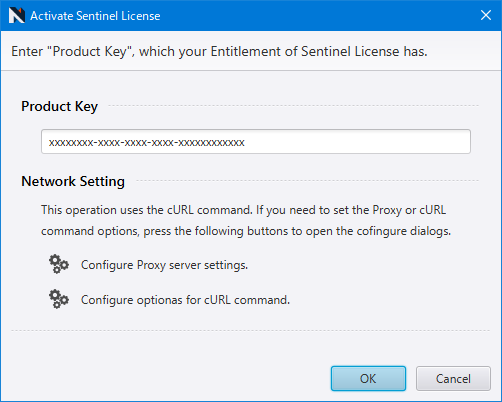Click the xxxxxxxx placeholder text in the key field
Viewport: 502px width, 402px height.
[146, 143]
